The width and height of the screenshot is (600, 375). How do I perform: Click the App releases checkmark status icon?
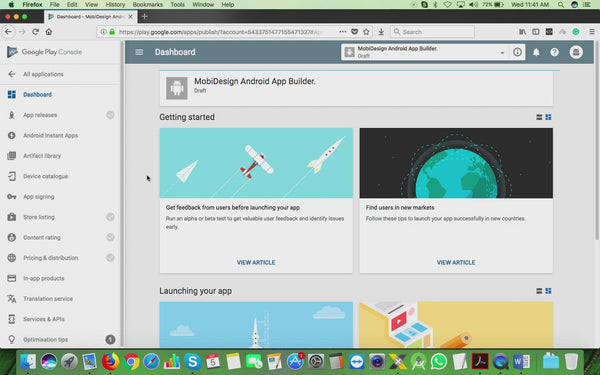[x=110, y=115]
